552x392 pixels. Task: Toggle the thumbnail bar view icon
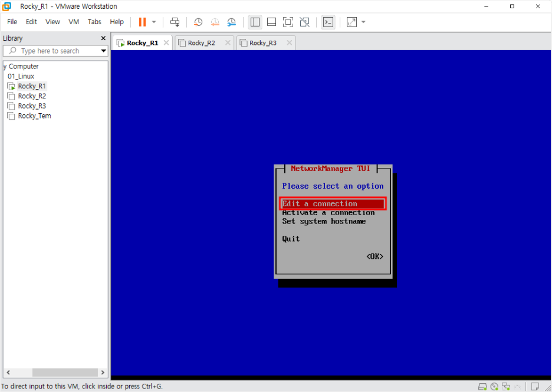pos(271,22)
